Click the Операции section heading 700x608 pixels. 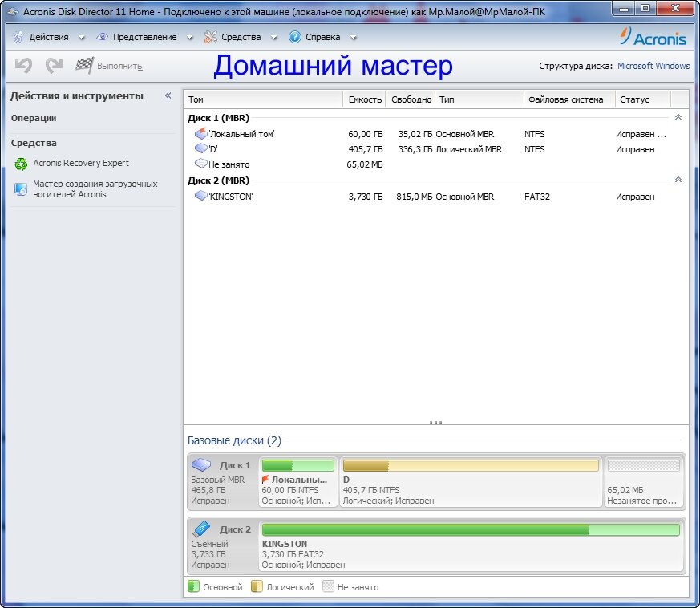34,118
